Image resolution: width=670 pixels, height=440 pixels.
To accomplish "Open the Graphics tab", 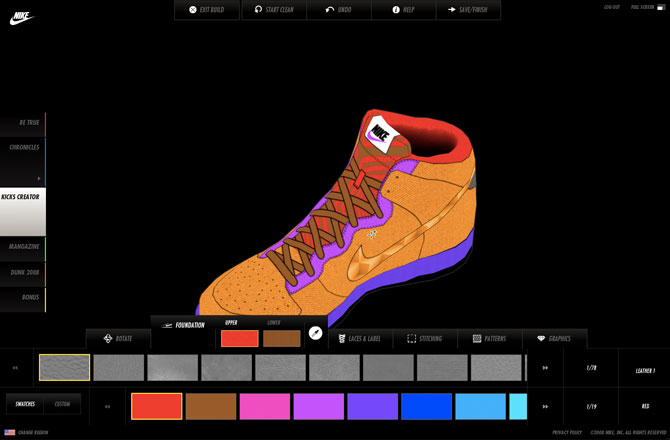I will [555, 339].
